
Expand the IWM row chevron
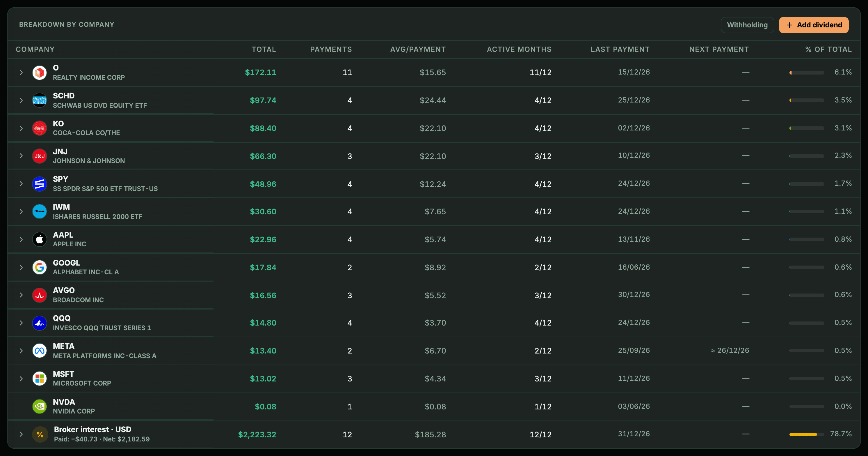pos(21,212)
